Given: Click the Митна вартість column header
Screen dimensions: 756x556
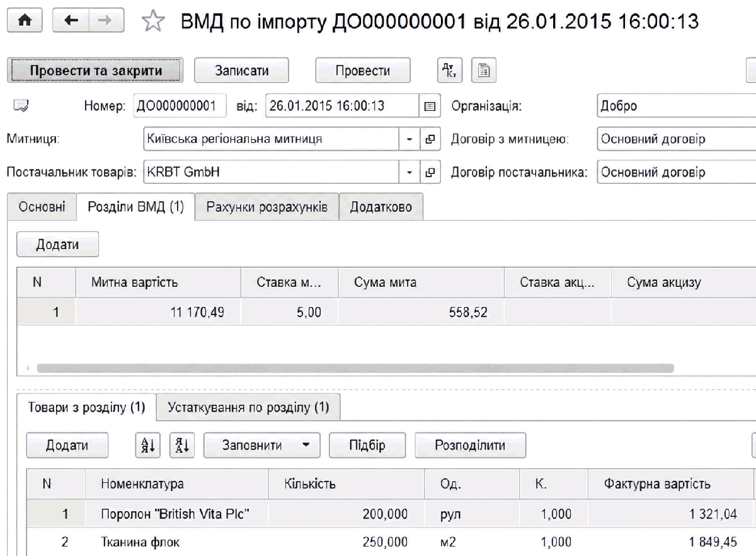Looking at the screenshot, I should point(159,282).
